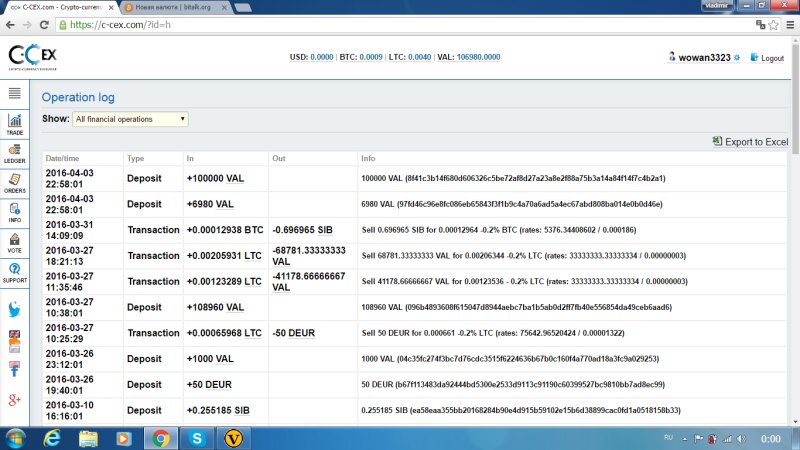Open the Vote section
This screenshot has height=450, width=800.
click(x=15, y=241)
